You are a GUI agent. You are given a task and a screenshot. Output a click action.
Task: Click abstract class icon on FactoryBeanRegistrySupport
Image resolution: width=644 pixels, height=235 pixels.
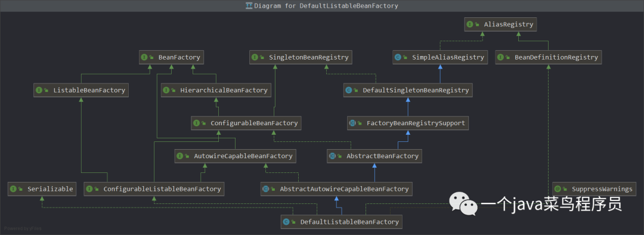click(352, 123)
